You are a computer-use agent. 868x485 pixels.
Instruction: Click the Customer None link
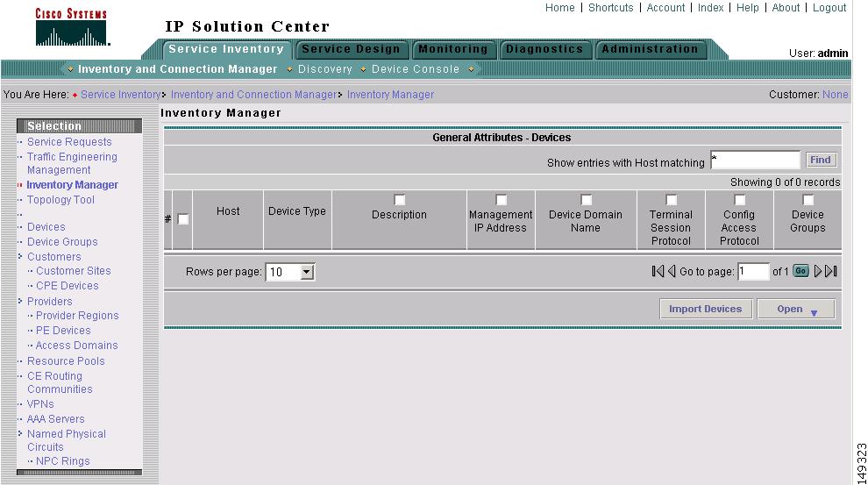point(836,95)
